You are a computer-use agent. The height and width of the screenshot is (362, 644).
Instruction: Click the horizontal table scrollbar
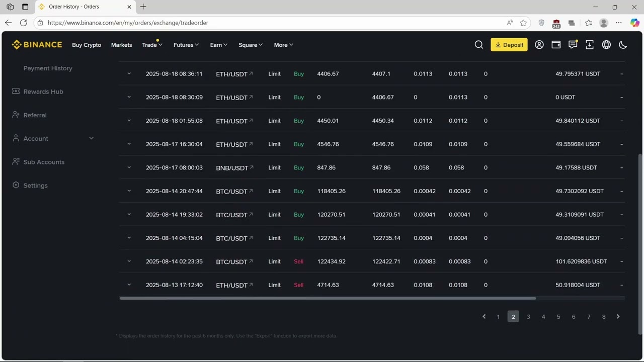tap(328, 298)
